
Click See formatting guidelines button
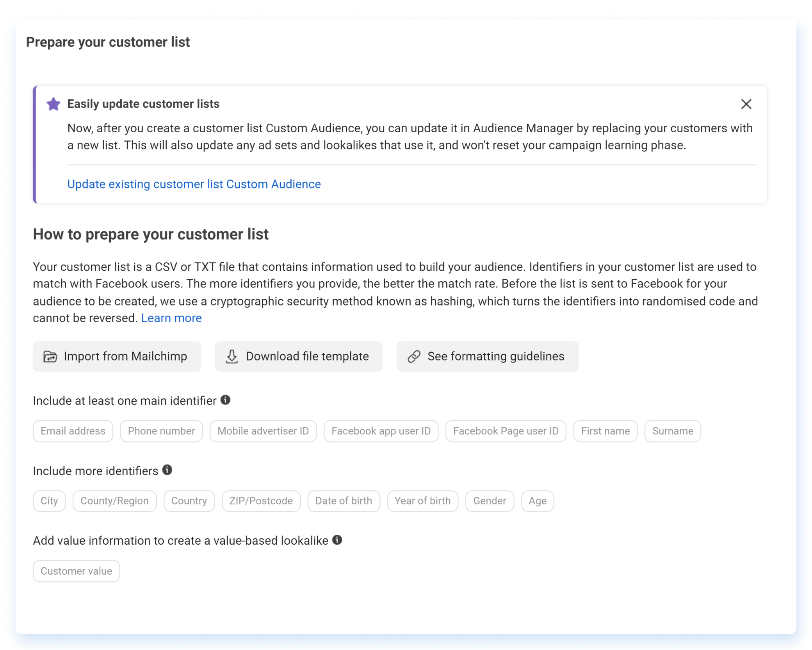coord(488,355)
